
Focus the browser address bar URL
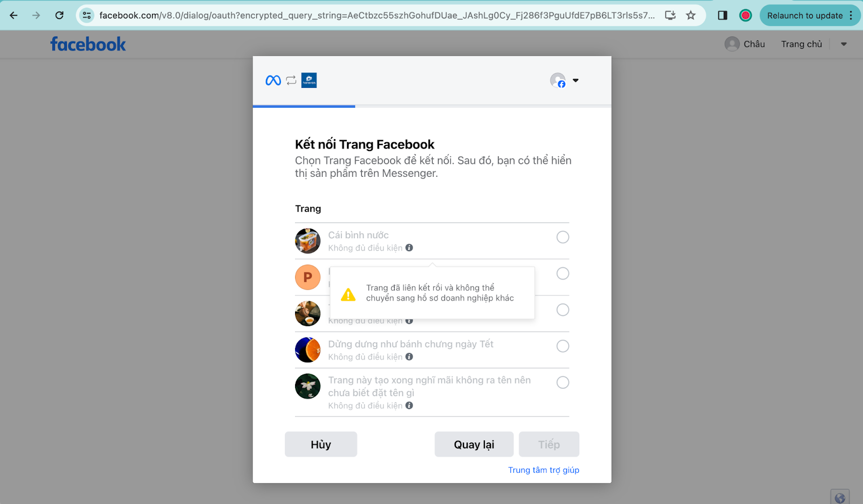pos(377,15)
